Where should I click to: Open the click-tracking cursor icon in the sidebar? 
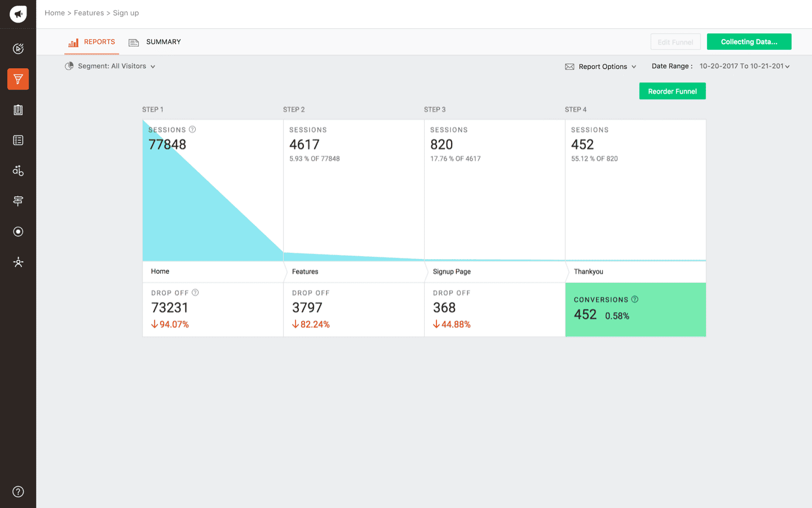coord(18,49)
